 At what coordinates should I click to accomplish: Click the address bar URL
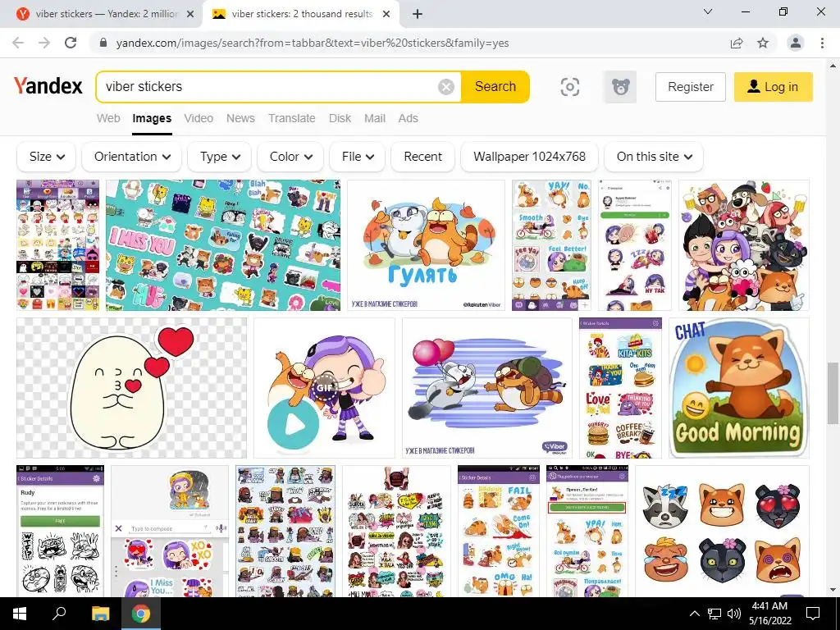(x=313, y=43)
